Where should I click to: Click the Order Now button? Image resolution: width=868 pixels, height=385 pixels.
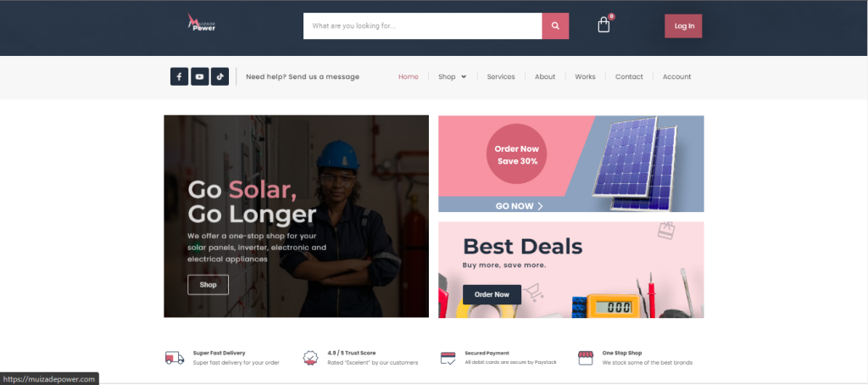(492, 294)
